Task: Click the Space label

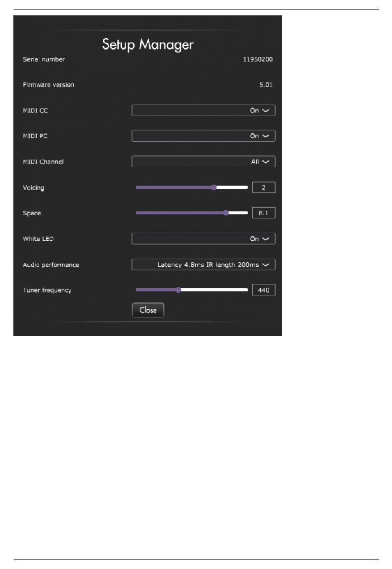Action: coord(32,213)
